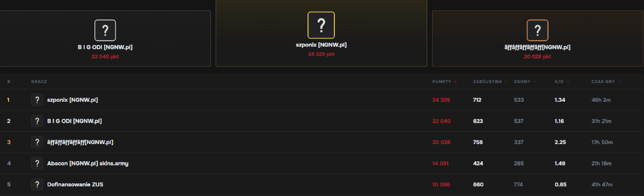The width and height of the screenshot is (644, 196).
Task: Click B I G ODI avatar in podium card
Action: click(x=105, y=30)
